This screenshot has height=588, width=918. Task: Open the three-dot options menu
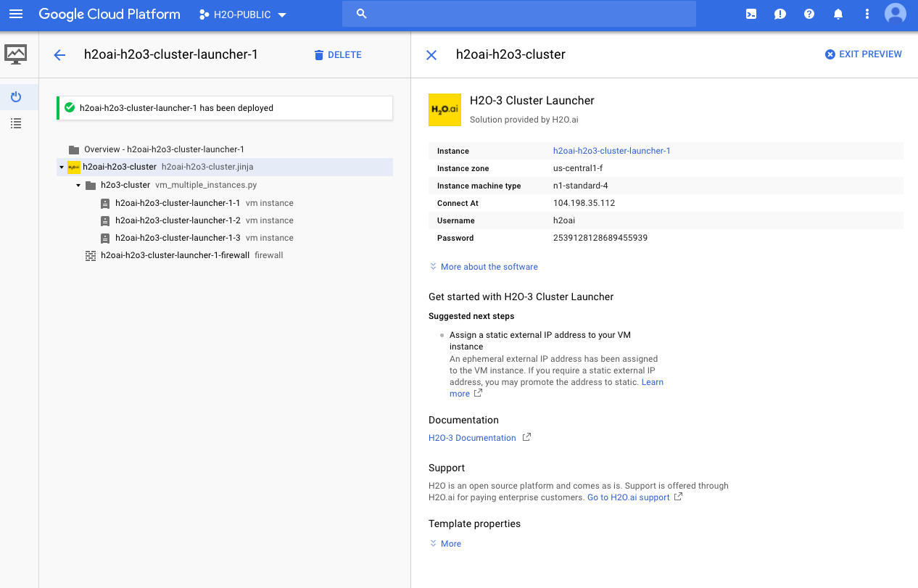click(x=867, y=13)
